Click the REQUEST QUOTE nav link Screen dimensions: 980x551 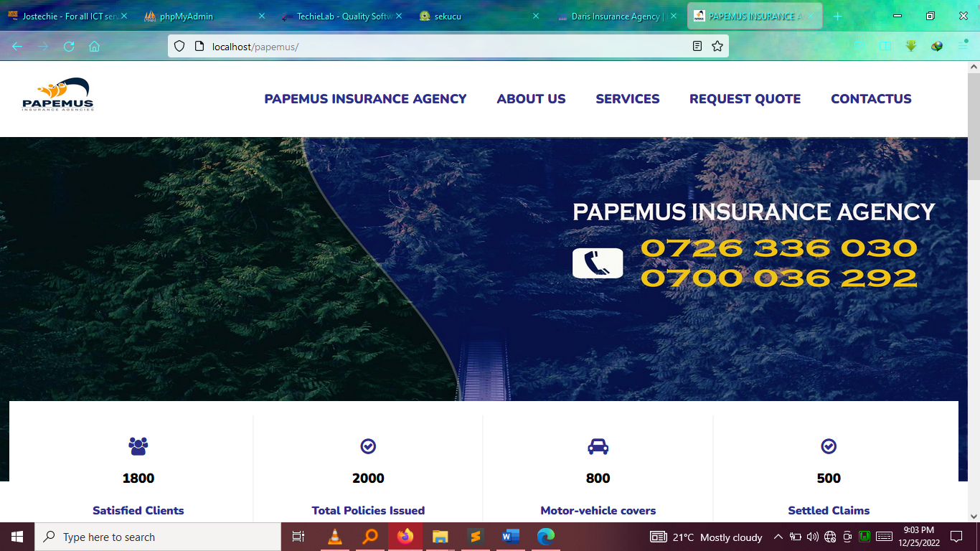click(745, 99)
